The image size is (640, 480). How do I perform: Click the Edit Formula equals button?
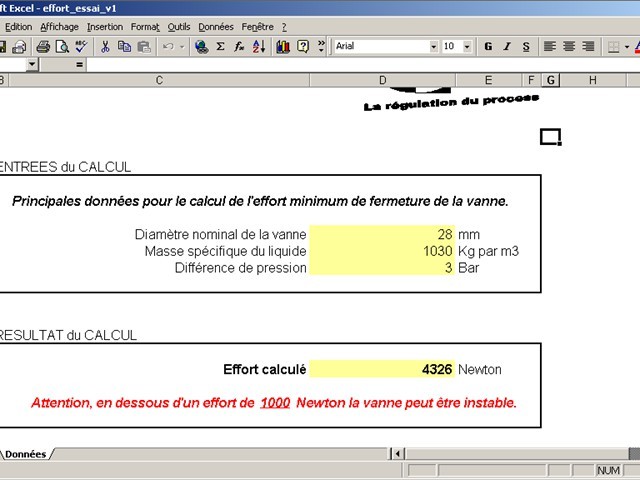pyautogui.click(x=79, y=64)
